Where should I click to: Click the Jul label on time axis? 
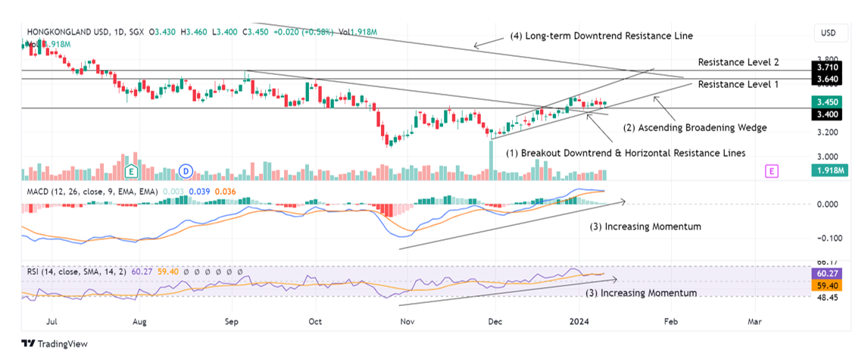[52, 320]
